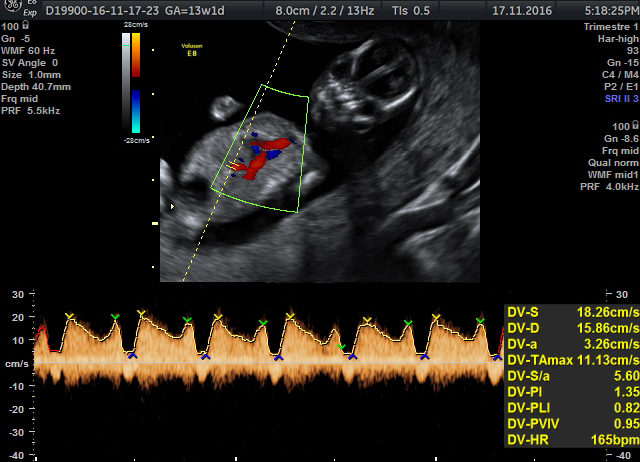
Task: Select the DV-S 18.26cm/s measurement
Action: (x=573, y=312)
